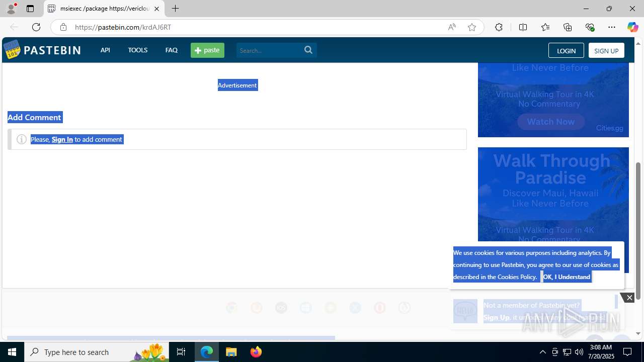Screen dimensions: 644x362
Task: Open File Explorer from the taskbar
Action: (231, 352)
